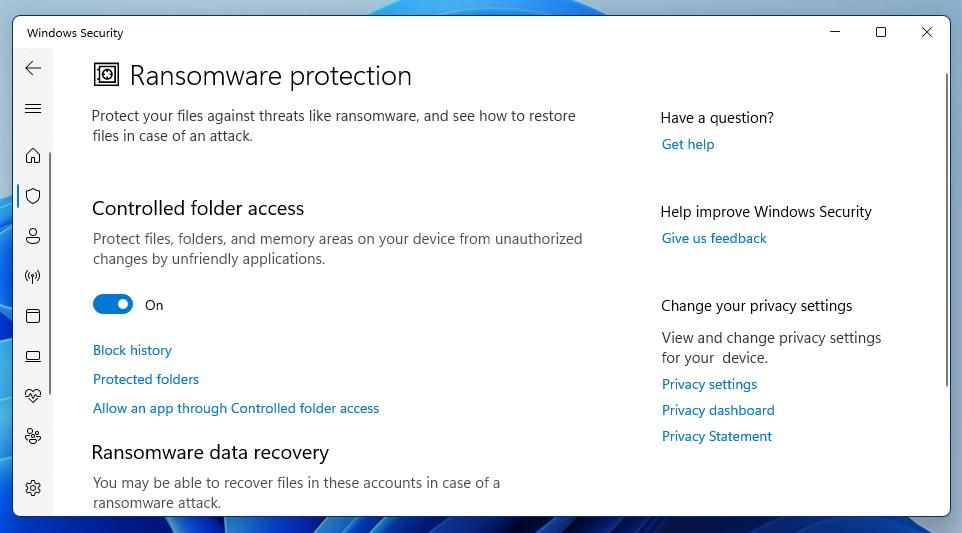962x533 pixels.
Task: Open App & browser control icon
Action: pyautogui.click(x=33, y=316)
